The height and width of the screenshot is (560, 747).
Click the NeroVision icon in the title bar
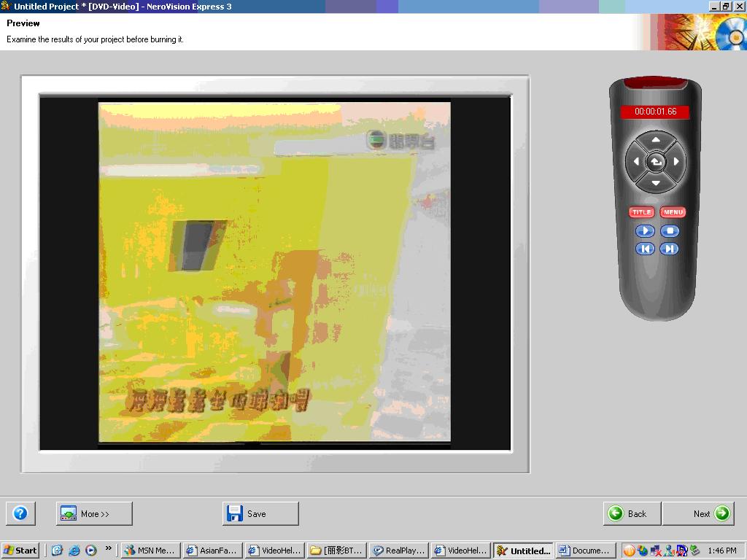[6, 6]
